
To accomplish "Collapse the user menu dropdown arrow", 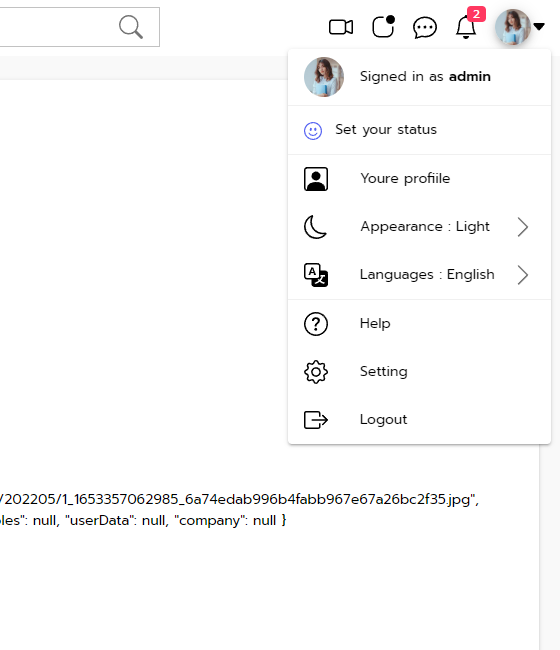I will coord(538,27).
